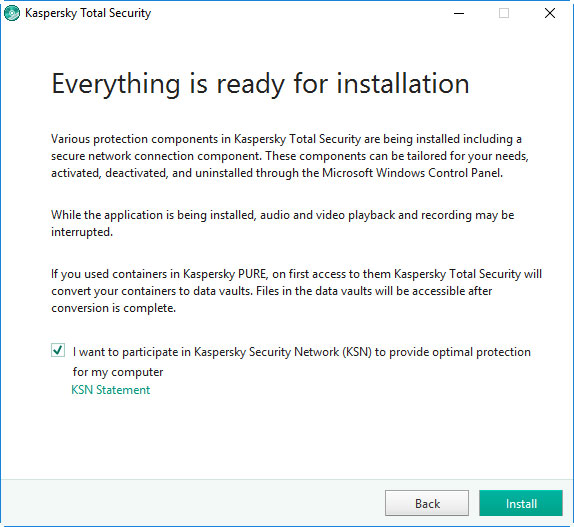Click the 'Microsoft Windows Control Panel' text
The width and height of the screenshot is (574, 527).
412,173
